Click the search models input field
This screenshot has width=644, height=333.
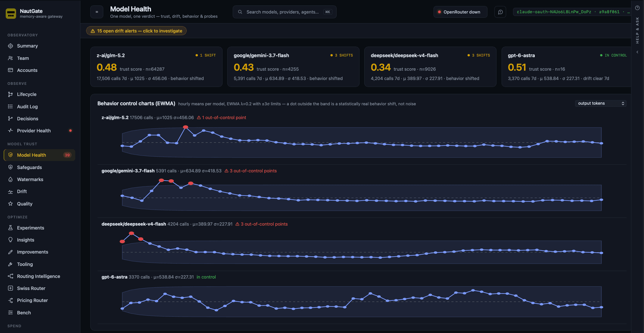(x=285, y=12)
